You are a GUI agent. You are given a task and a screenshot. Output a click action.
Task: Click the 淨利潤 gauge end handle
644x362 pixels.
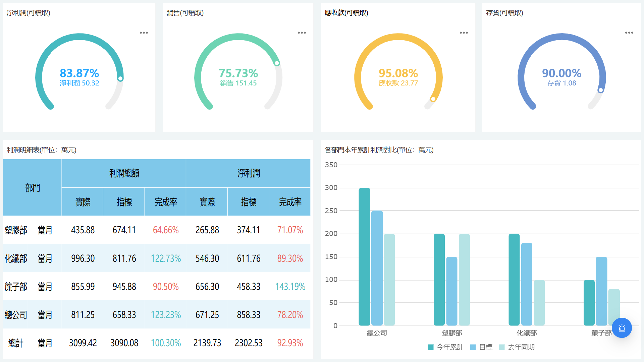[x=120, y=78]
